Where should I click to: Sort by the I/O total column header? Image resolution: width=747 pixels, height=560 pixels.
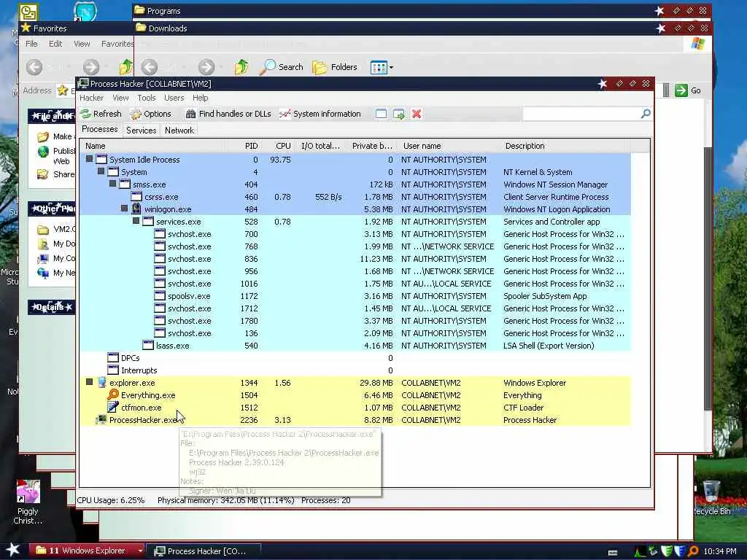[320, 146]
